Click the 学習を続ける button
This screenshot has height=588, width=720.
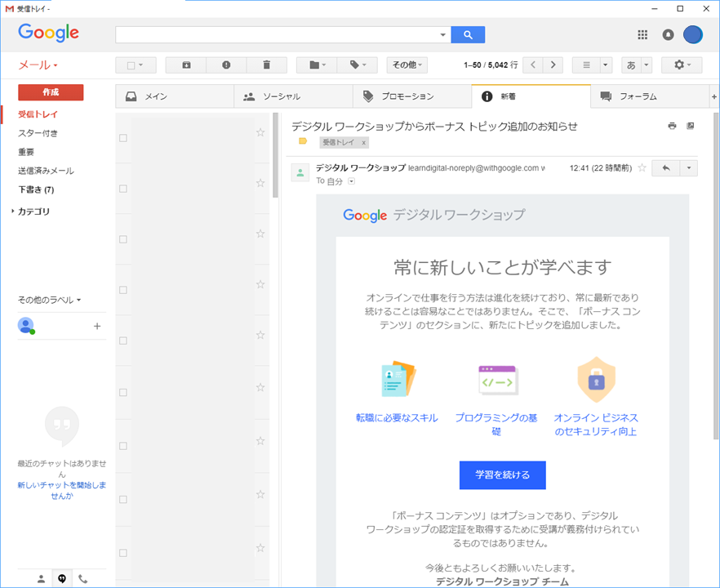coord(503,475)
